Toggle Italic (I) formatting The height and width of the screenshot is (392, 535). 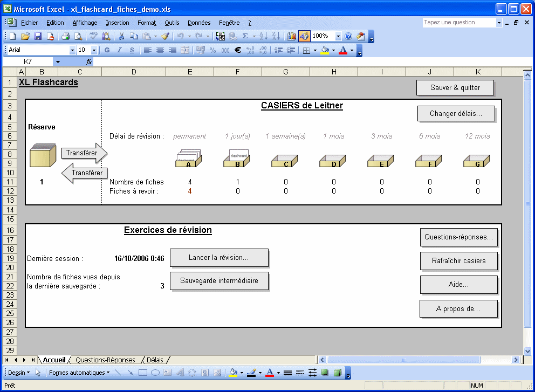(x=119, y=50)
